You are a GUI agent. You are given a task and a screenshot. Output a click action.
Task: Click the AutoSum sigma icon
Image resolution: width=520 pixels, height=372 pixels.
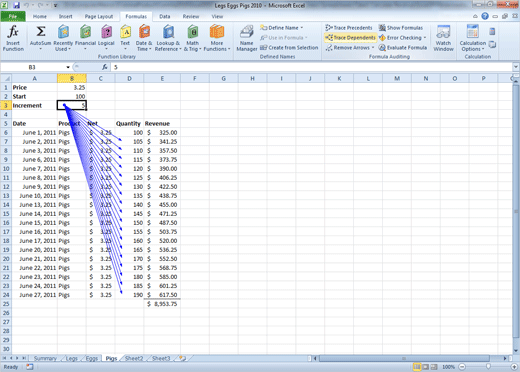(x=41, y=32)
